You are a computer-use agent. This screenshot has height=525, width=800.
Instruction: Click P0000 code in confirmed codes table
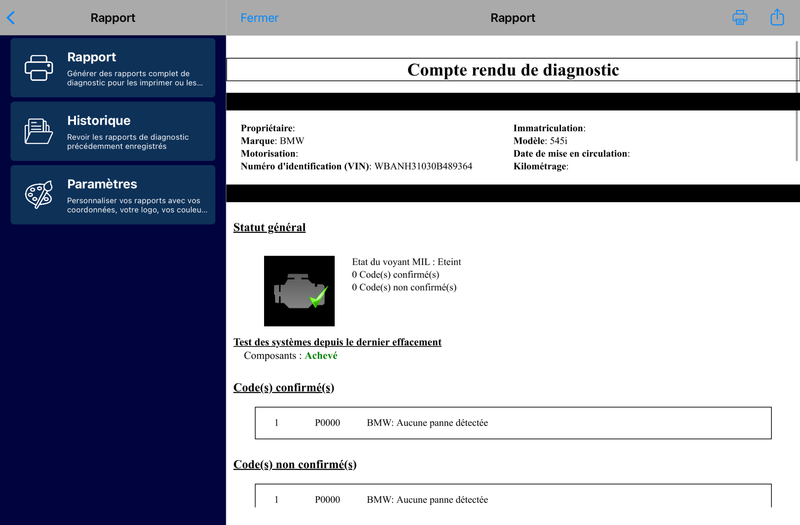click(x=328, y=423)
